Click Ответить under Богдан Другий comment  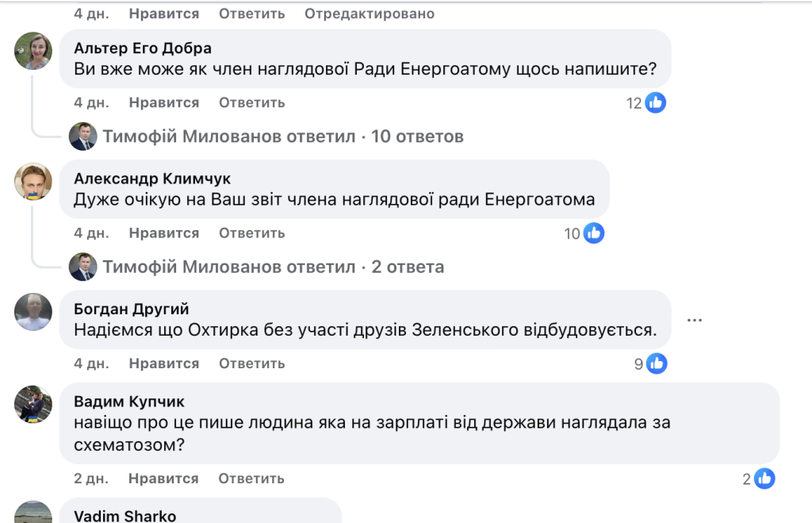click(x=252, y=363)
